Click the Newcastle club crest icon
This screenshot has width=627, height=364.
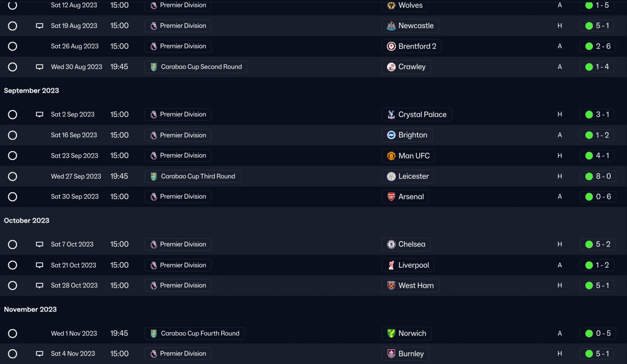[x=391, y=26]
